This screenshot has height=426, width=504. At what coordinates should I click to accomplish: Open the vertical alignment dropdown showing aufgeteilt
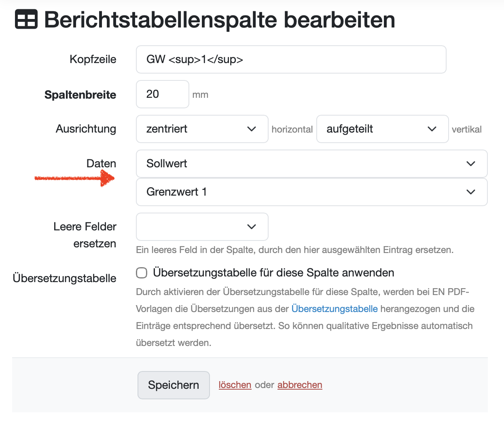[x=382, y=129]
